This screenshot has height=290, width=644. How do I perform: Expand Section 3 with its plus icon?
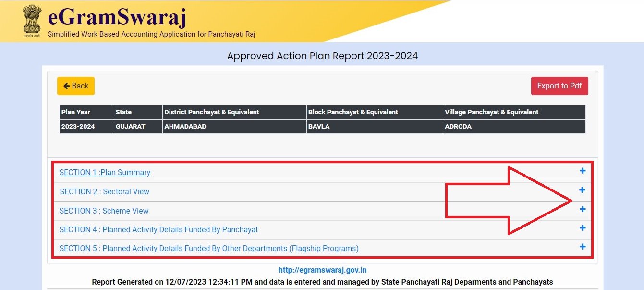pos(583,209)
